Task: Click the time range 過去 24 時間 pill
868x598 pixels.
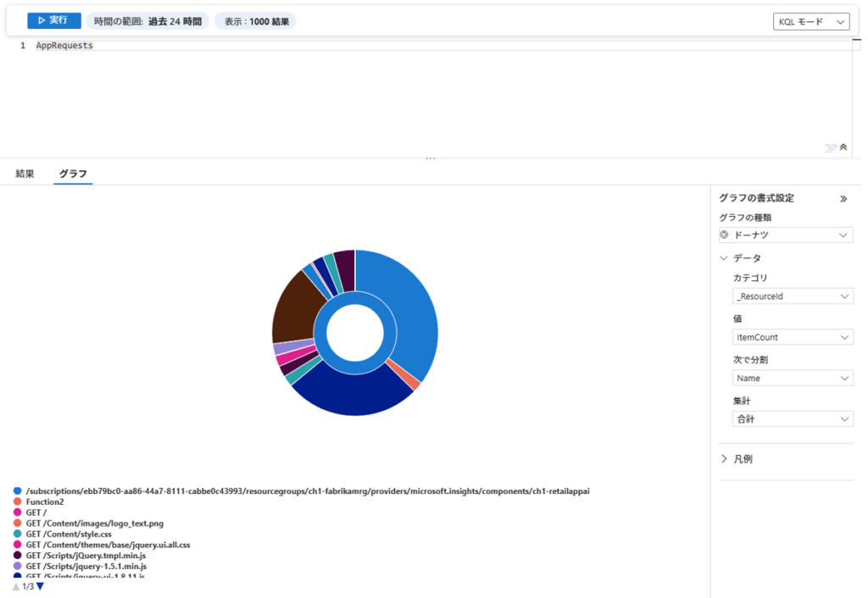Action: [x=147, y=21]
